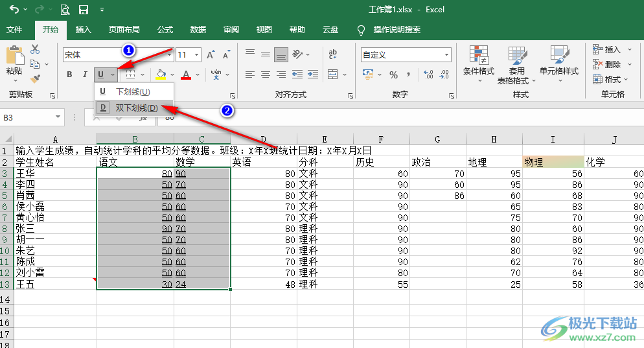Open the font size 11 dropdown

(197, 54)
